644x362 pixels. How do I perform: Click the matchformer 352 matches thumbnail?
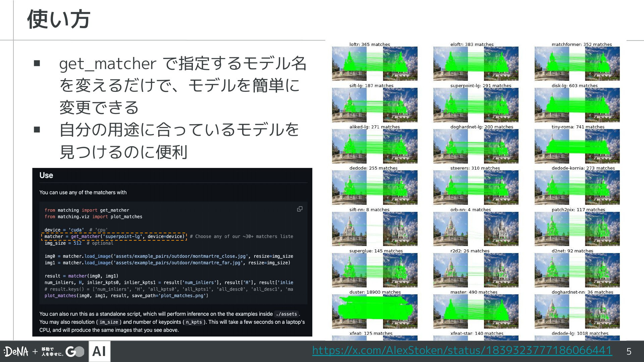577,64
